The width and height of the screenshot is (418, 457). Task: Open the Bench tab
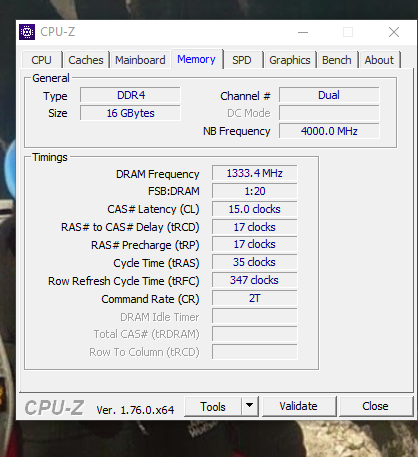tap(337, 60)
